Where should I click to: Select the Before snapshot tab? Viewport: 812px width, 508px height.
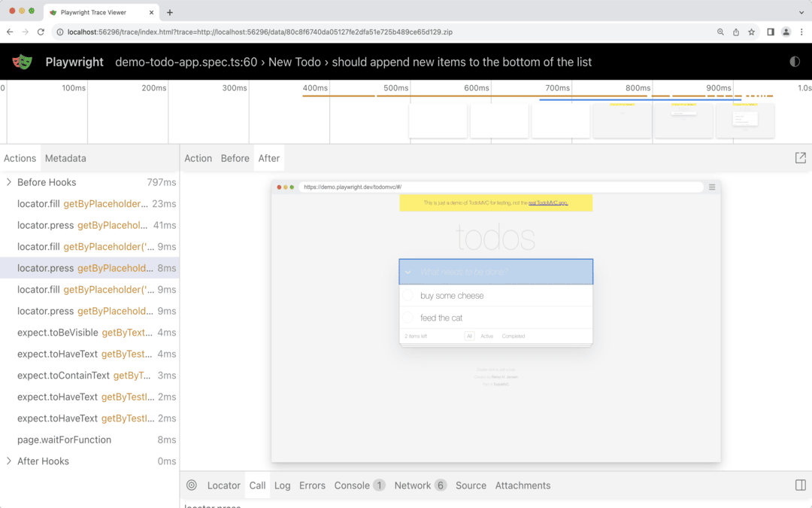click(x=235, y=158)
